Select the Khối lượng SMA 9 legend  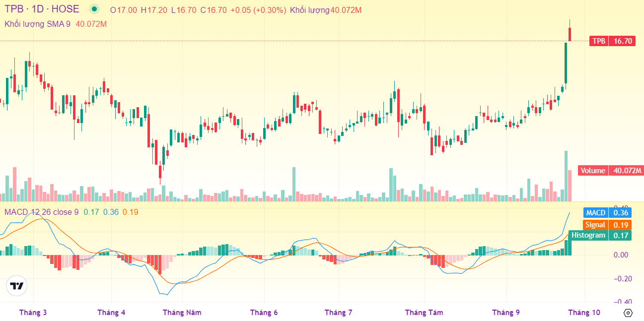point(37,24)
